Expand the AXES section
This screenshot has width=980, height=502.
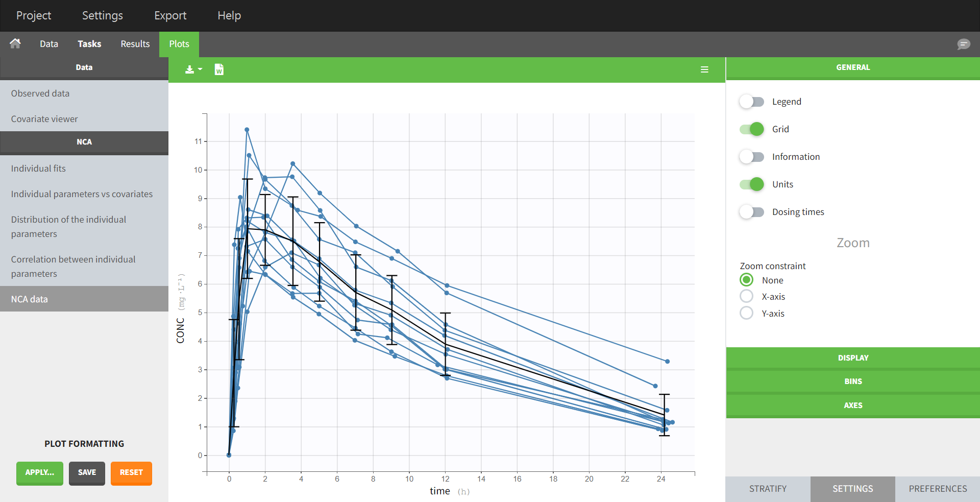click(x=852, y=405)
